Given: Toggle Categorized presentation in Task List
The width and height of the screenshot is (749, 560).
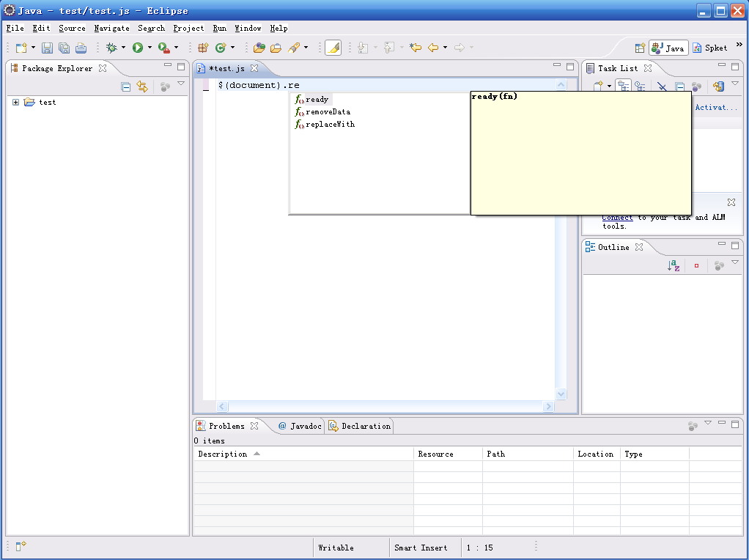Looking at the screenshot, I should (x=623, y=86).
